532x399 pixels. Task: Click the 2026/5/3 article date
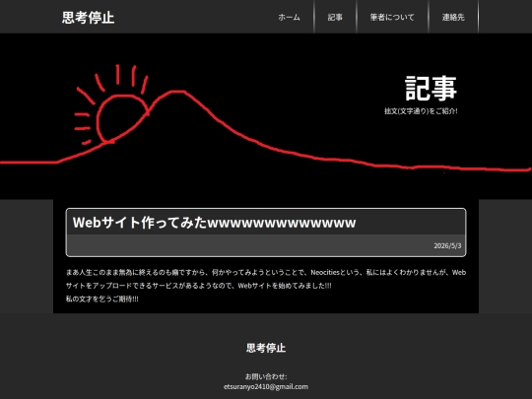[447, 245]
